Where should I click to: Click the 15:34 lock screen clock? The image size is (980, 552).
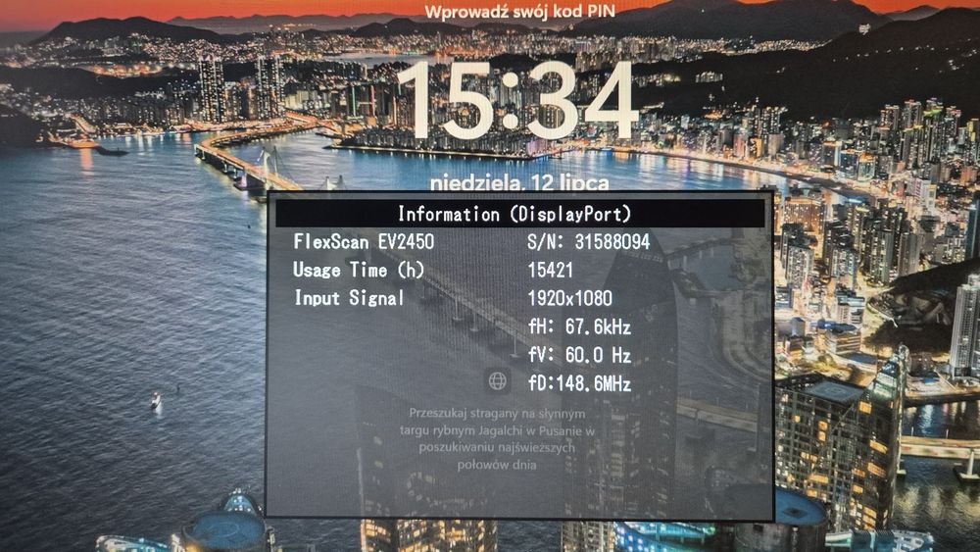coord(516,100)
